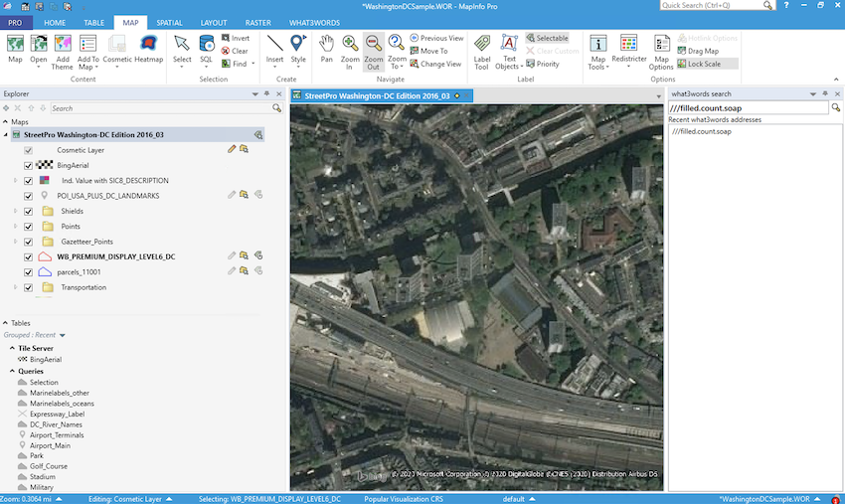Pin the Explorer panel

point(266,93)
